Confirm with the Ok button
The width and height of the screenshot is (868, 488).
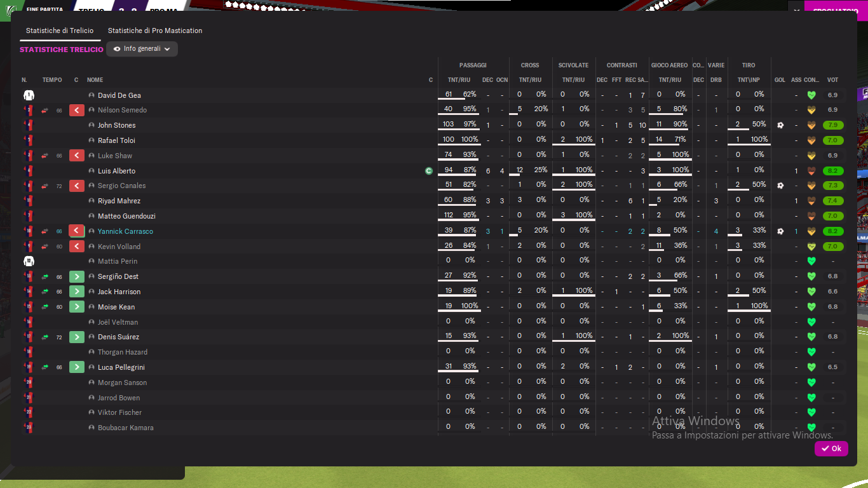[831, 449]
